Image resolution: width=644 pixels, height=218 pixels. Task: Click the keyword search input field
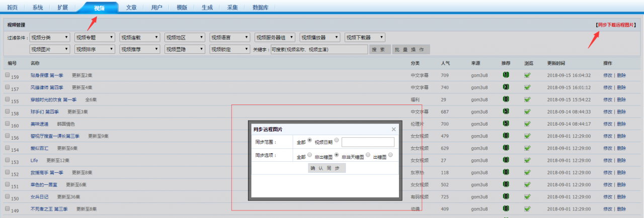[x=318, y=49]
